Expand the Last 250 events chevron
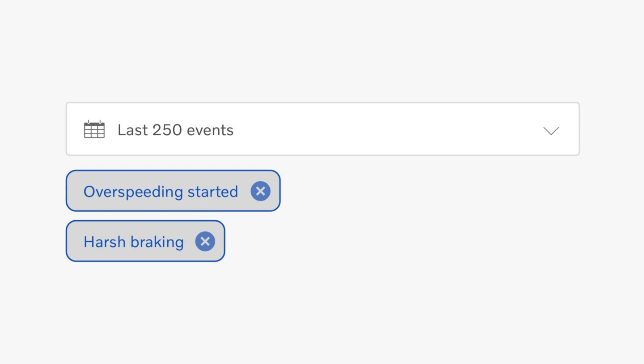 [x=551, y=130]
